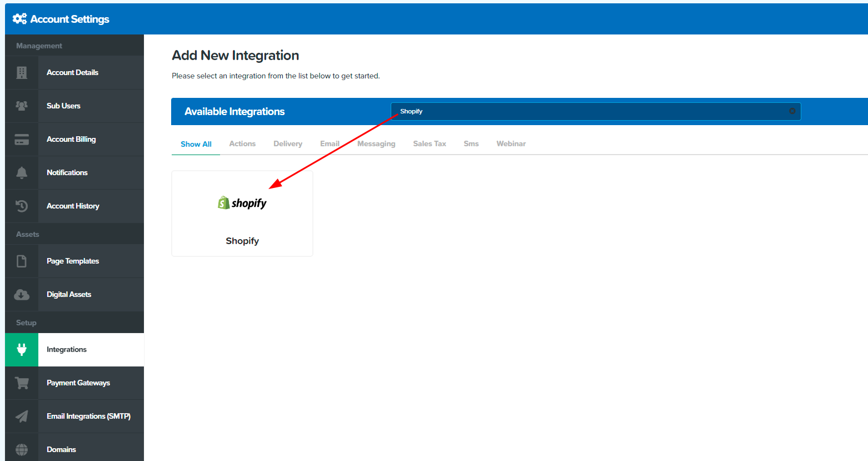
Task: Go to Account Billing
Action: coord(74,139)
